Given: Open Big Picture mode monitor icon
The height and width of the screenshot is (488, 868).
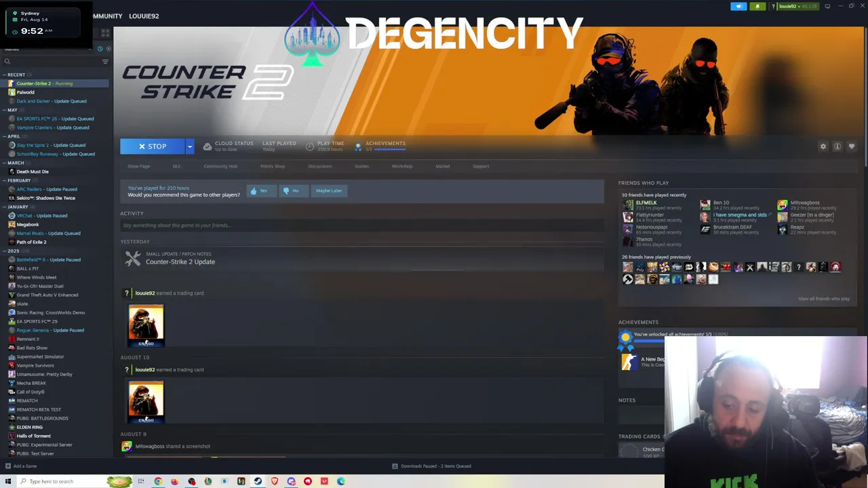Looking at the screenshot, I should point(827,6).
